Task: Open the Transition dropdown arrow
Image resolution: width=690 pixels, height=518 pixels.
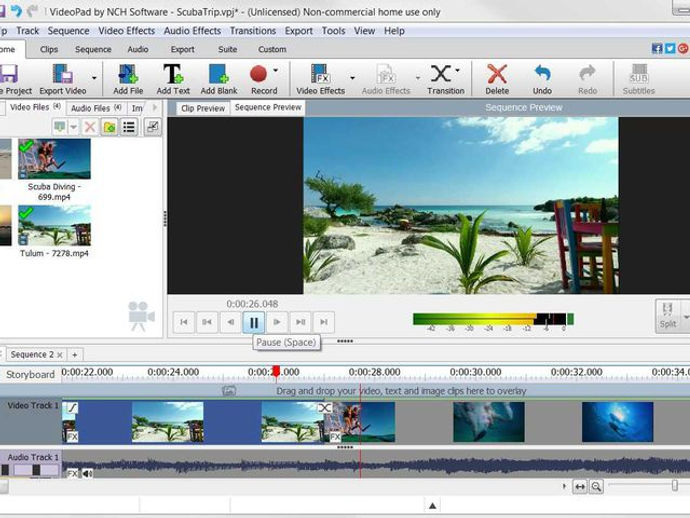Action: coord(458,70)
